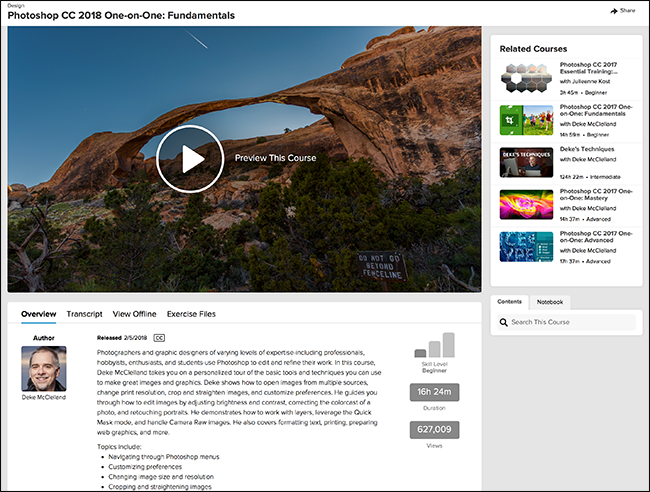Play the course preview video
The image size is (650, 492).
190,159
